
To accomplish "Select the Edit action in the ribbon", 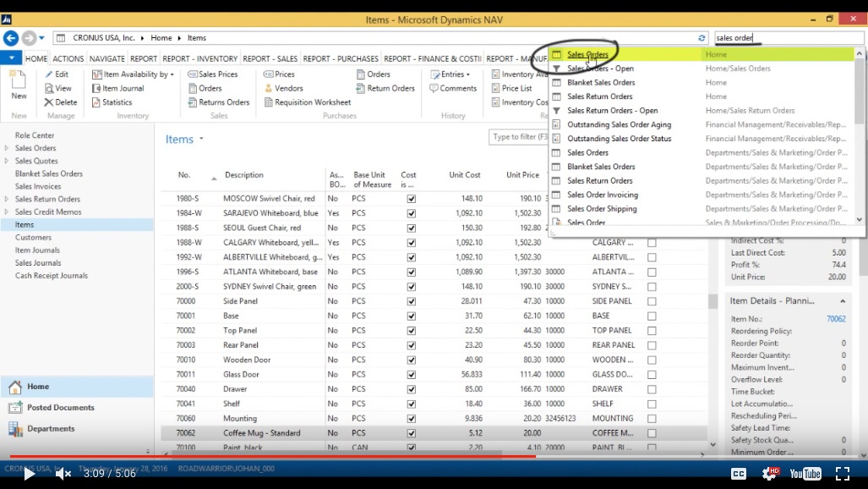I will coord(58,74).
